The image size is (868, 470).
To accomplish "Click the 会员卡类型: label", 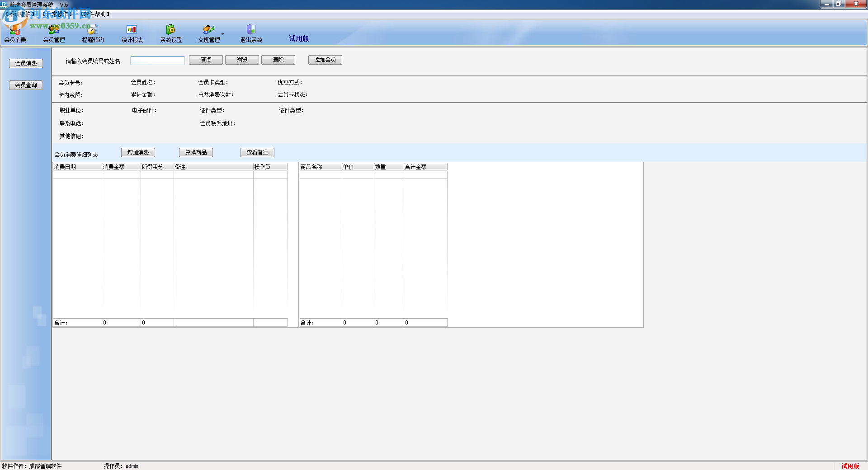I will point(213,82).
